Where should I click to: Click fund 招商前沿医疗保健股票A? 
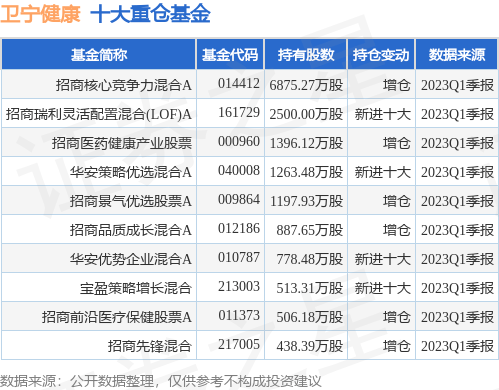(x=117, y=317)
